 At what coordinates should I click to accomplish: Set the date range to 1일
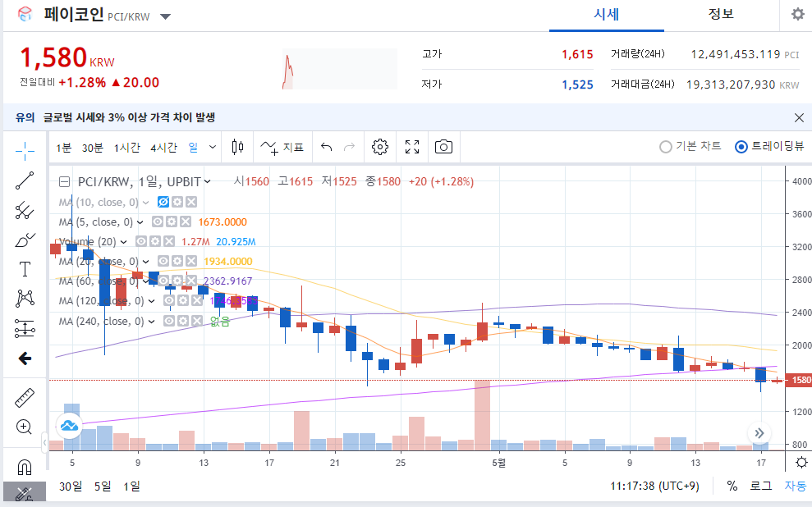coord(131,486)
